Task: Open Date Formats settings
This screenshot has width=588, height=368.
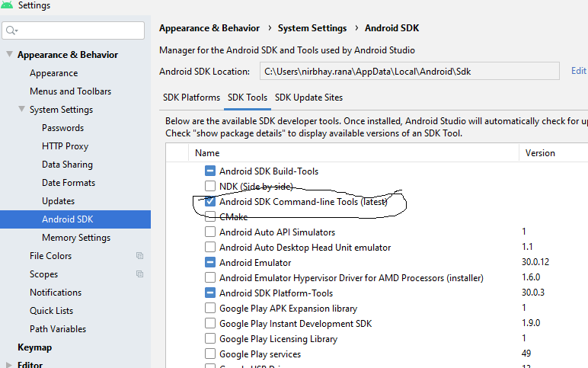Action: coord(69,183)
